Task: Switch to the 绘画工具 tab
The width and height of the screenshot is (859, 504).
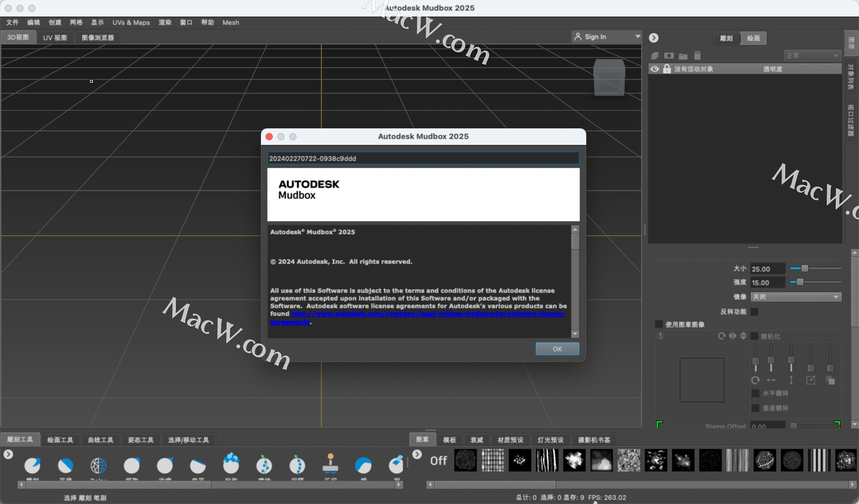Action: coord(60,440)
